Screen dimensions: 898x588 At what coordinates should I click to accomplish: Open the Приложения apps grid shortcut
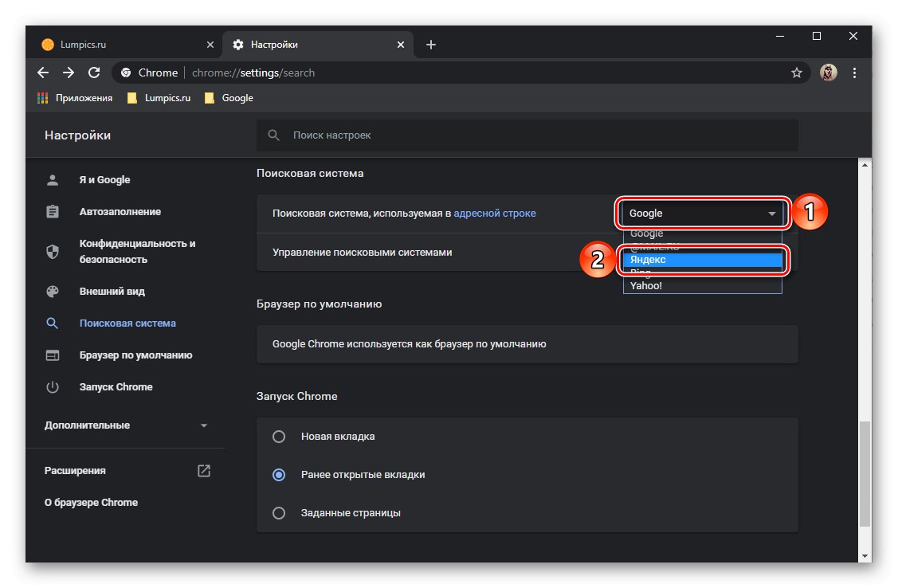pyautogui.click(x=75, y=98)
